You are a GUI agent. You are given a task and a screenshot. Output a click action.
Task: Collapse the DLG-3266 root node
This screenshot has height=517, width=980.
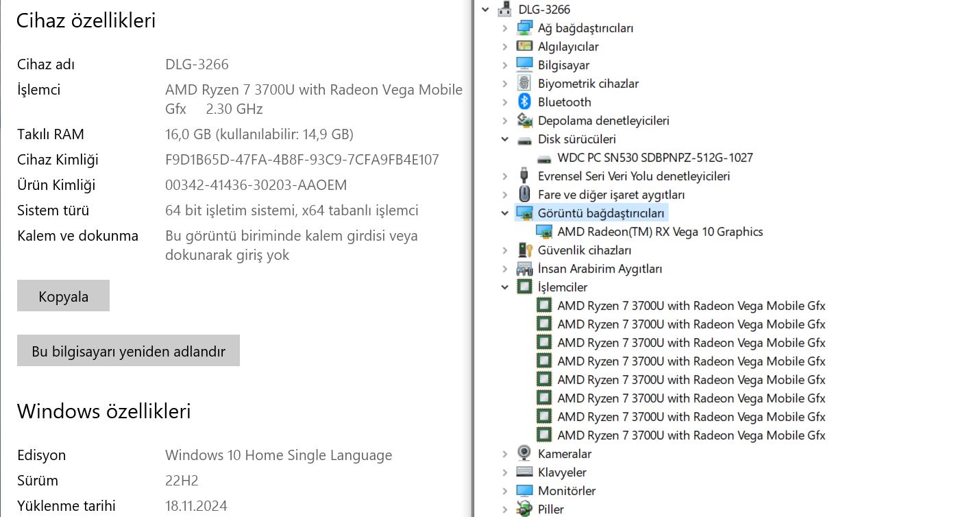[x=485, y=9]
